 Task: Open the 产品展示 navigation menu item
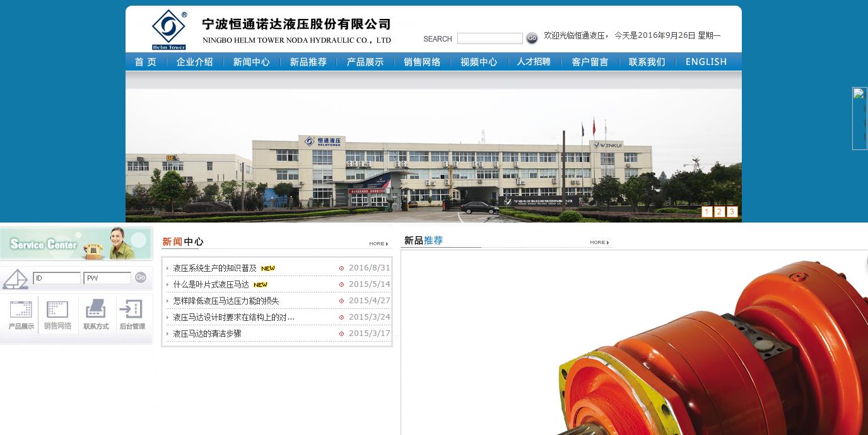(365, 62)
